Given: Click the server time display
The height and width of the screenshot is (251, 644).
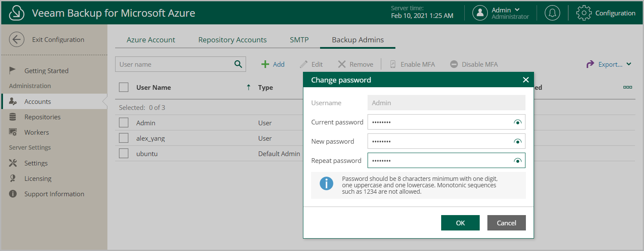Looking at the screenshot, I should (x=422, y=12).
